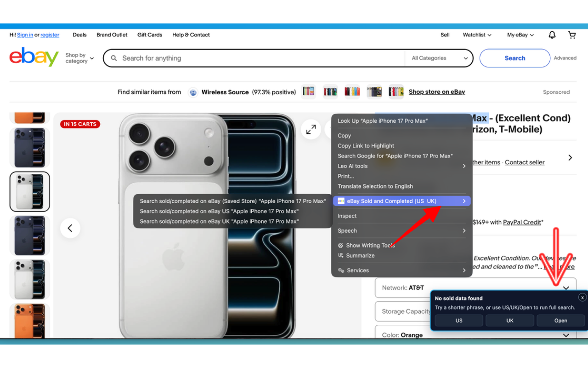The height and width of the screenshot is (368, 588).
Task: Open the Shop by category menu
Action: click(x=79, y=58)
